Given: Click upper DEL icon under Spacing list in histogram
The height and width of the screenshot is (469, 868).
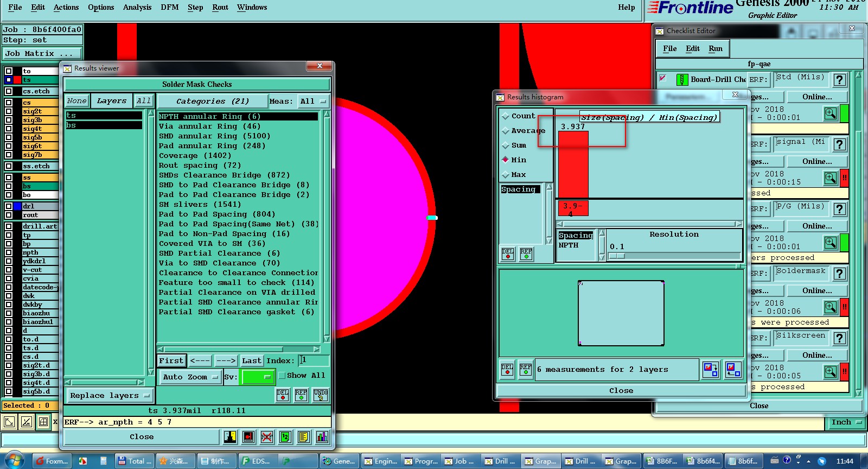Looking at the screenshot, I should [x=508, y=253].
